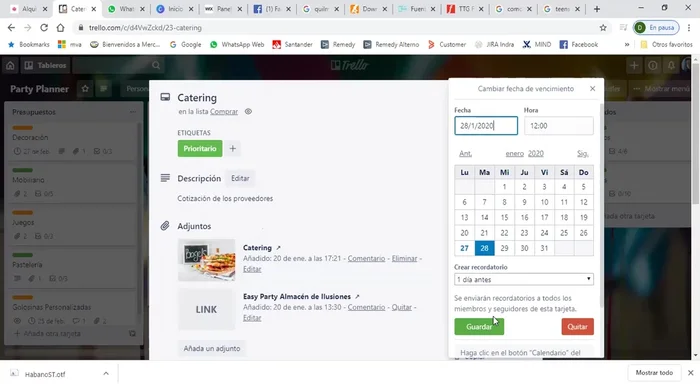This screenshot has width=700, height=386.
Task: Open the Facebook bookmark
Action: (x=579, y=45)
